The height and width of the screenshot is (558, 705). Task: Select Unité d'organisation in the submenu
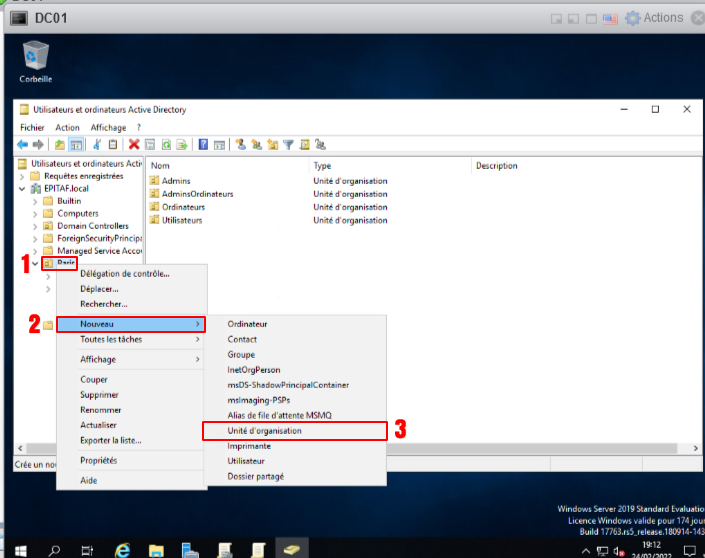[264, 431]
